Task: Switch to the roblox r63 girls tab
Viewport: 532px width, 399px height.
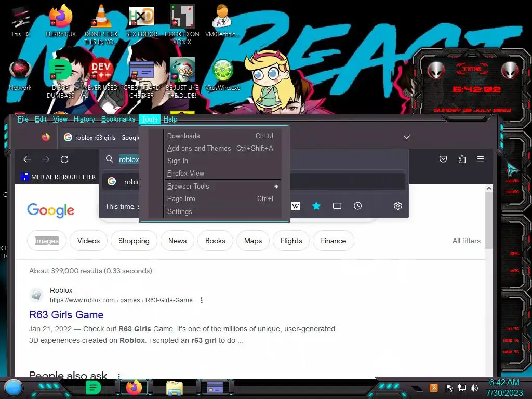Action: click(x=101, y=137)
